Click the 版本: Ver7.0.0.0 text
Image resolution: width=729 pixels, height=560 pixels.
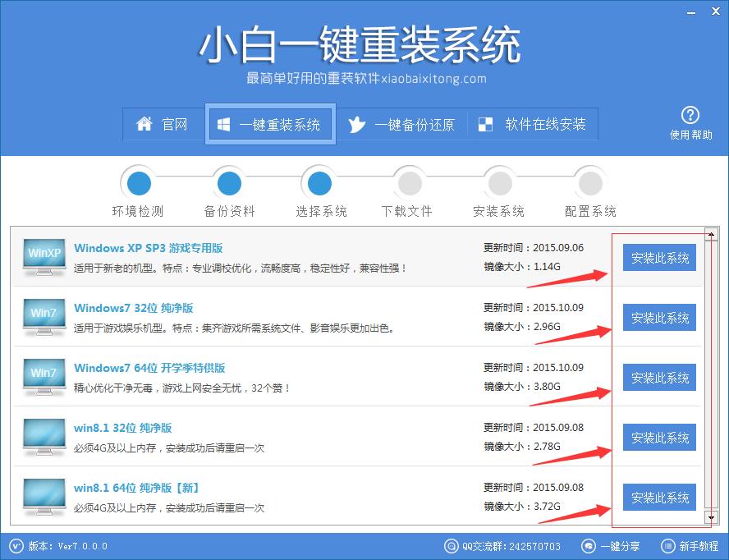(x=68, y=546)
